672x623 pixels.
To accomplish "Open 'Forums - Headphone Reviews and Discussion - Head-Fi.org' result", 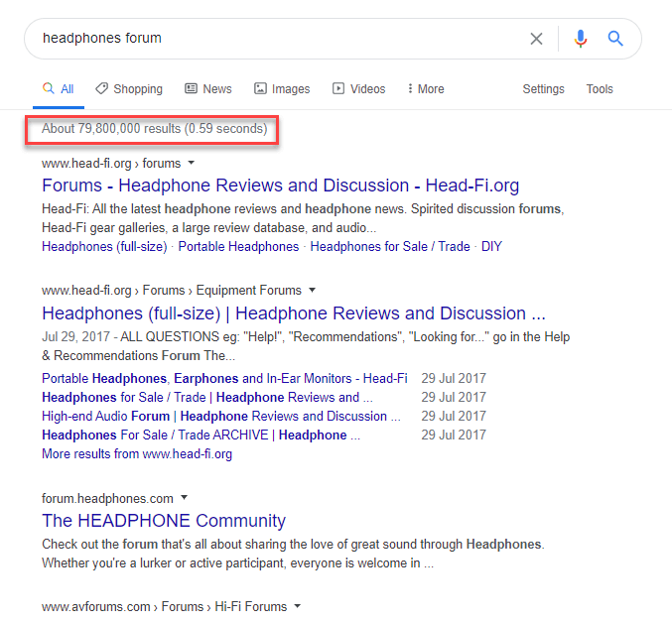I will point(281,186).
